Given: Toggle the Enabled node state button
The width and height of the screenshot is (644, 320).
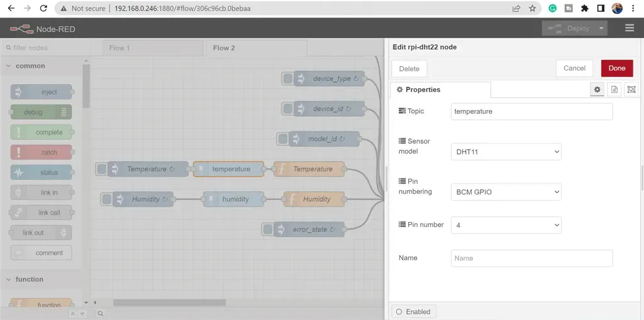Looking at the screenshot, I should (x=414, y=312).
